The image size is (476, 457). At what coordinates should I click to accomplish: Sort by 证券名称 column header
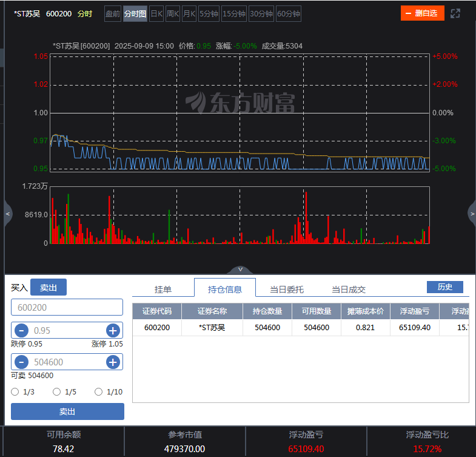click(212, 311)
